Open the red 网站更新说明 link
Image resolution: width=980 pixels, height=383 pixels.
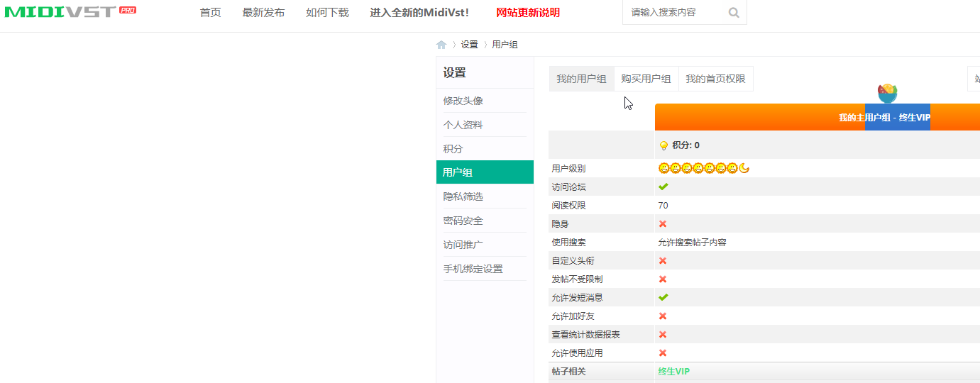point(528,13)
